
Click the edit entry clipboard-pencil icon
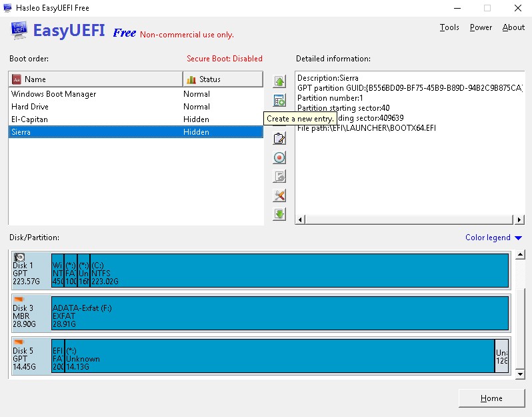(x=279, y=139)
